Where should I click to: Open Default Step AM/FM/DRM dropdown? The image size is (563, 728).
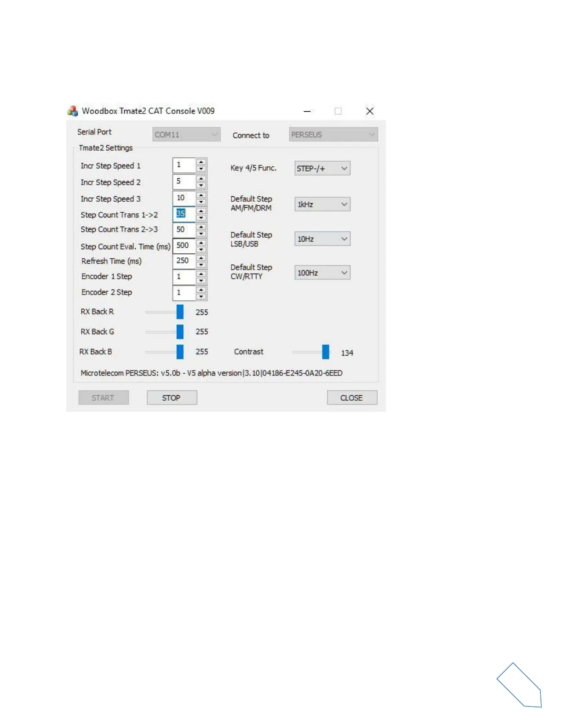pos(322,204)
